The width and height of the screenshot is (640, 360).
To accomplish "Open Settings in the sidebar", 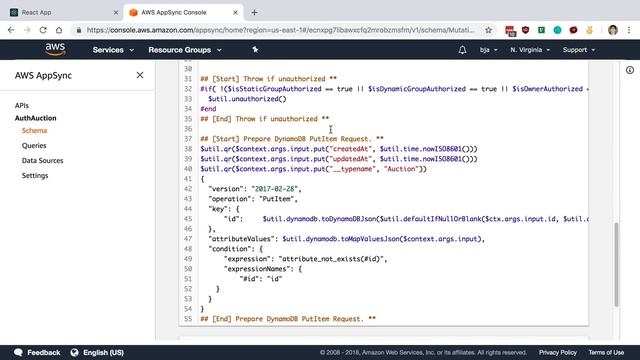I will [x=35, y=176].
